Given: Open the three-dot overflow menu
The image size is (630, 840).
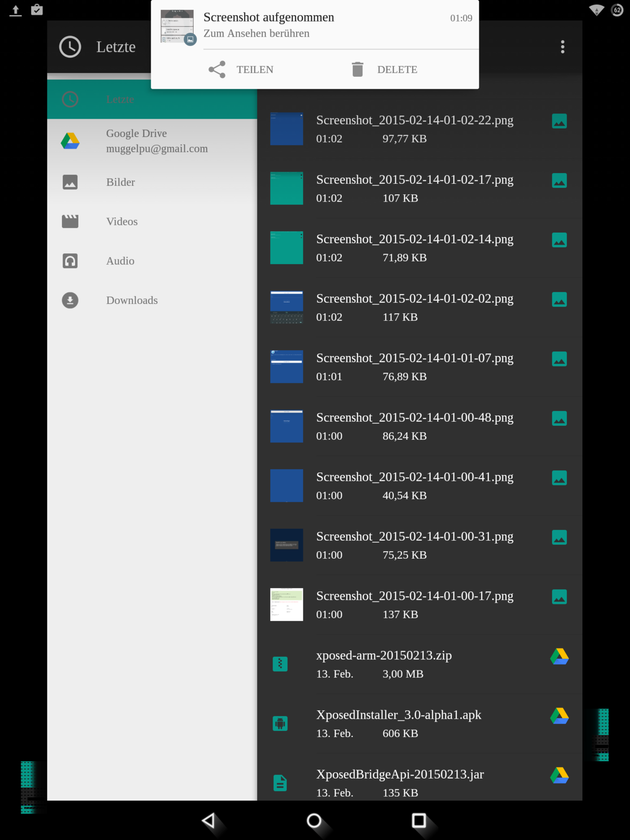Looking at the screenshot, I should pyautogui.click(x=562, y=47).
